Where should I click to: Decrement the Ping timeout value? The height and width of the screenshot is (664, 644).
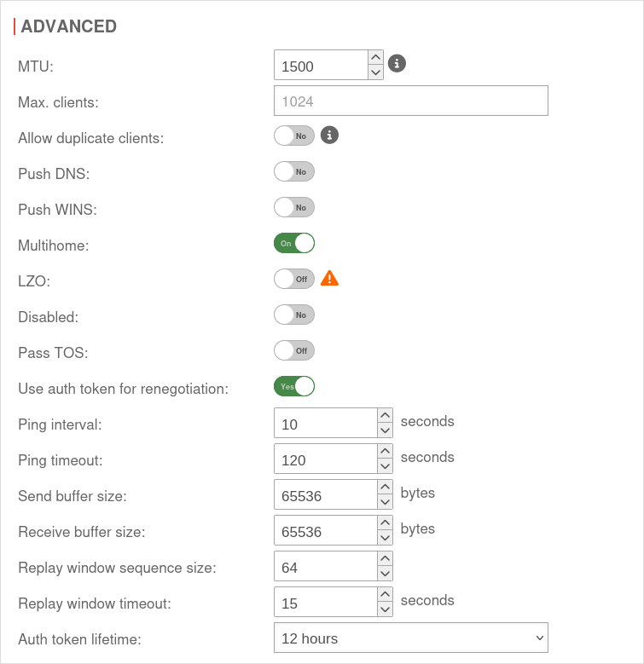[385, 467]
